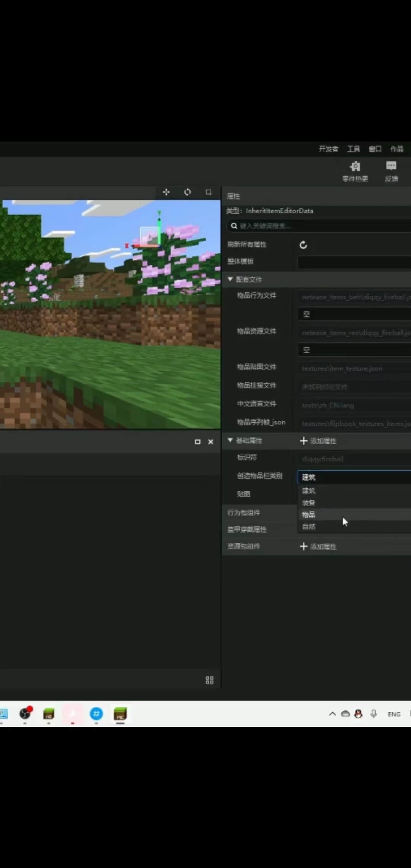Open the 工具 menu
Screen dimensions: 411x868
point(353,149)
